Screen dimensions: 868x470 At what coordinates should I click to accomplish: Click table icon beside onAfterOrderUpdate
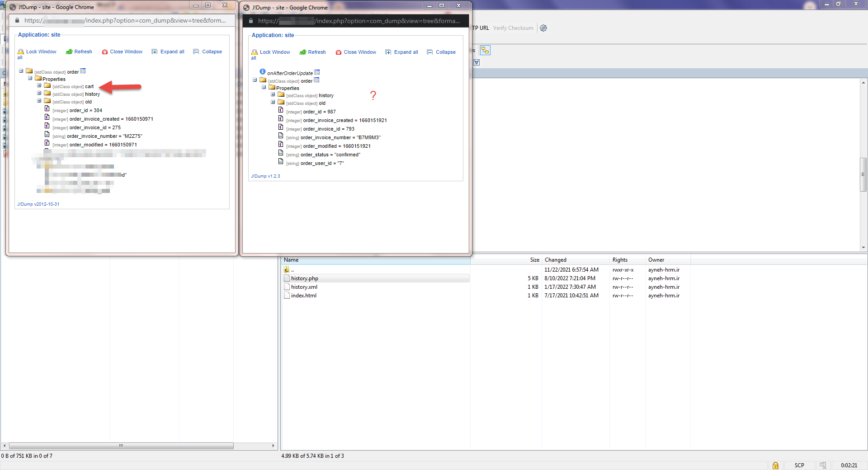point(317,72)
